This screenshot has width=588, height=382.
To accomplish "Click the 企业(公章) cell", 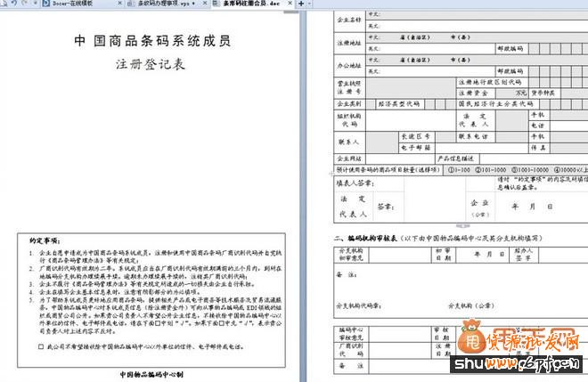I will (479, 207).
